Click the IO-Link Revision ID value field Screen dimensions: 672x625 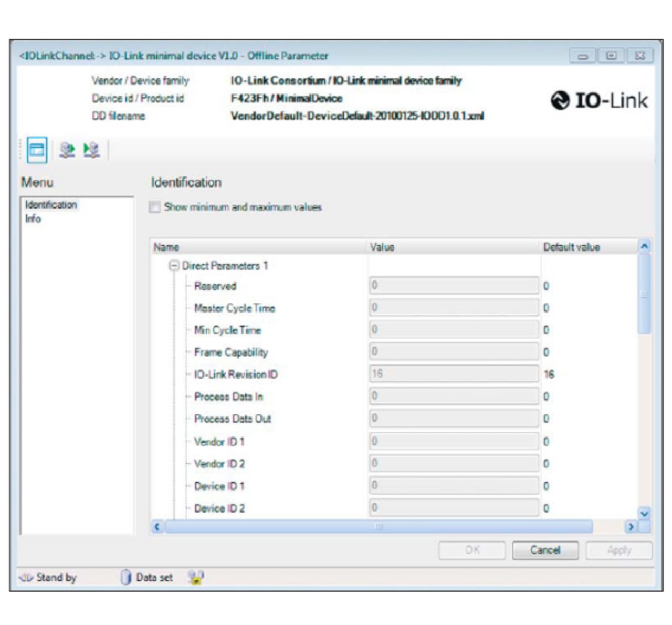click(454, 374)
